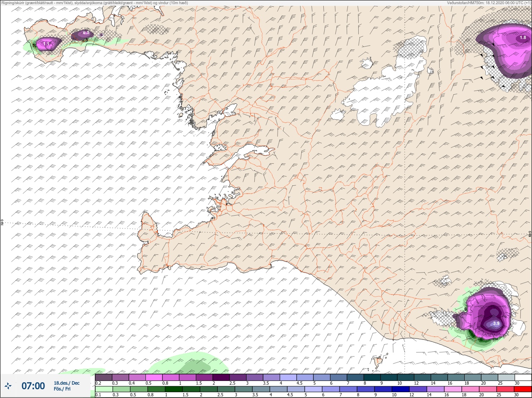Click the wind-rose icon beside the 07:00 time
The image size is (532, 398).
click(8, 386)
